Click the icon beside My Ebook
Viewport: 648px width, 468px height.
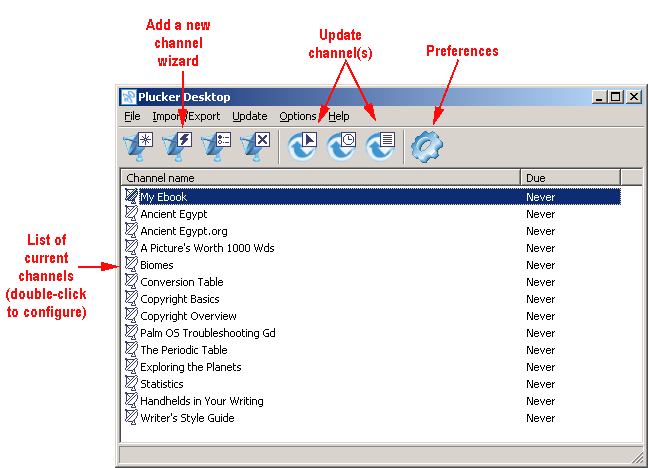coord(131,196)
